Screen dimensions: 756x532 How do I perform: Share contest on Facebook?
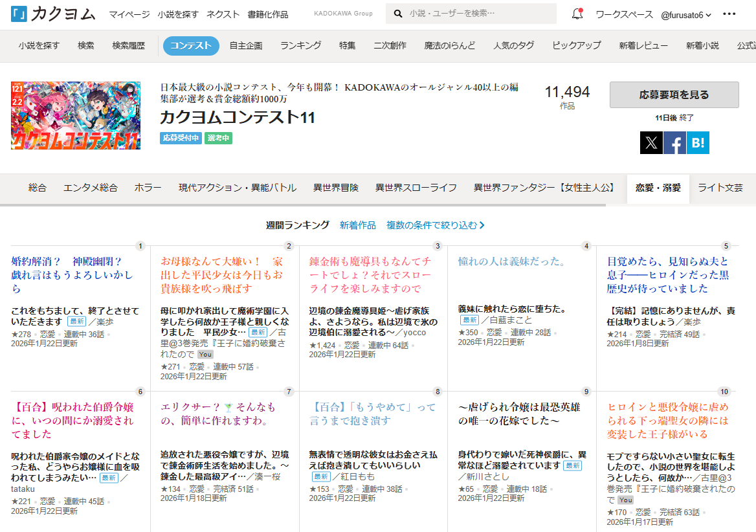[674, 142]
